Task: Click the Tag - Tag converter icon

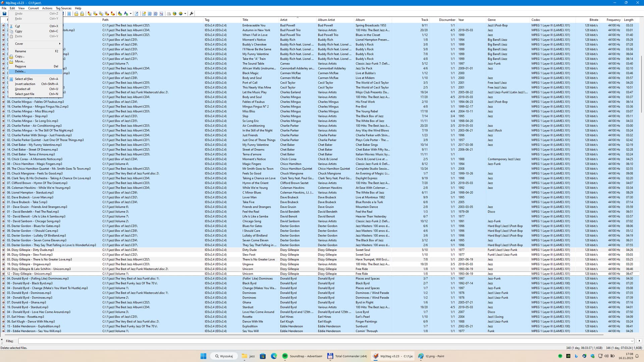Action: (x=112, y=14)
